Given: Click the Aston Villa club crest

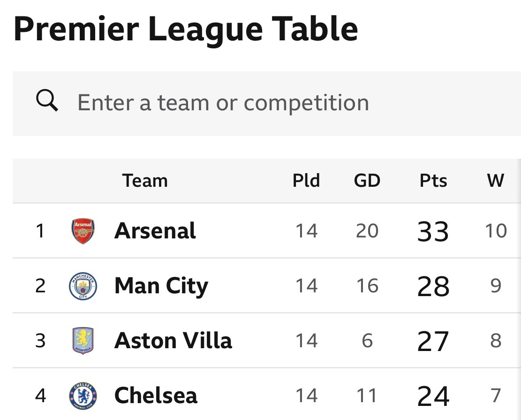Looking at the screenshot, I should tap(83, 341).
